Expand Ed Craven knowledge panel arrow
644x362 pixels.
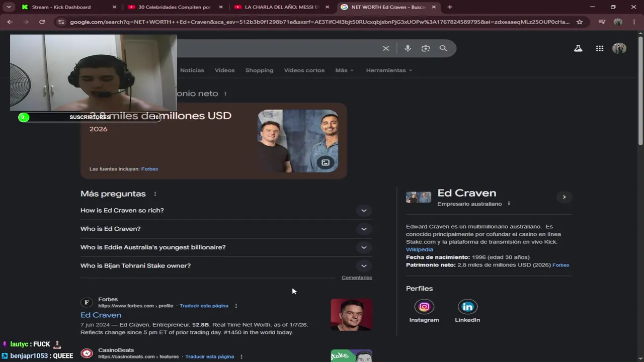564,197
